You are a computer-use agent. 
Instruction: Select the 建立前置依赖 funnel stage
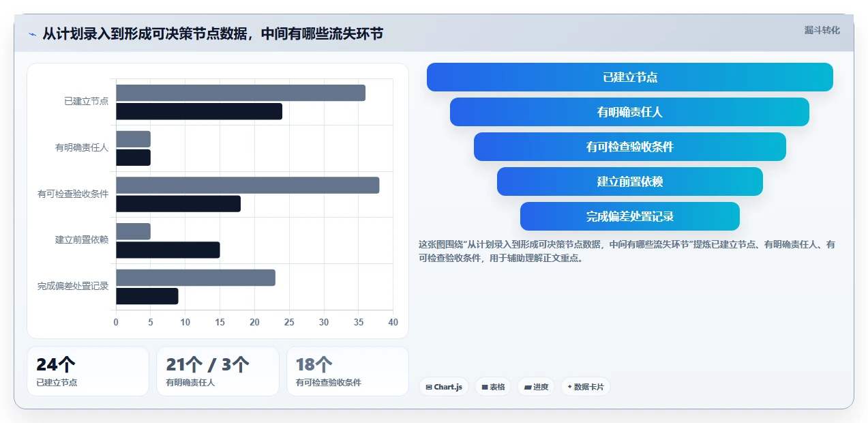coord(630,181)
